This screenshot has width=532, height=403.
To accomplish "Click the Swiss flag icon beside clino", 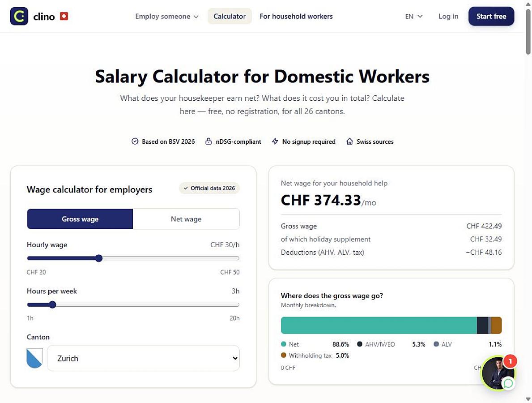I will pos(64,16).
